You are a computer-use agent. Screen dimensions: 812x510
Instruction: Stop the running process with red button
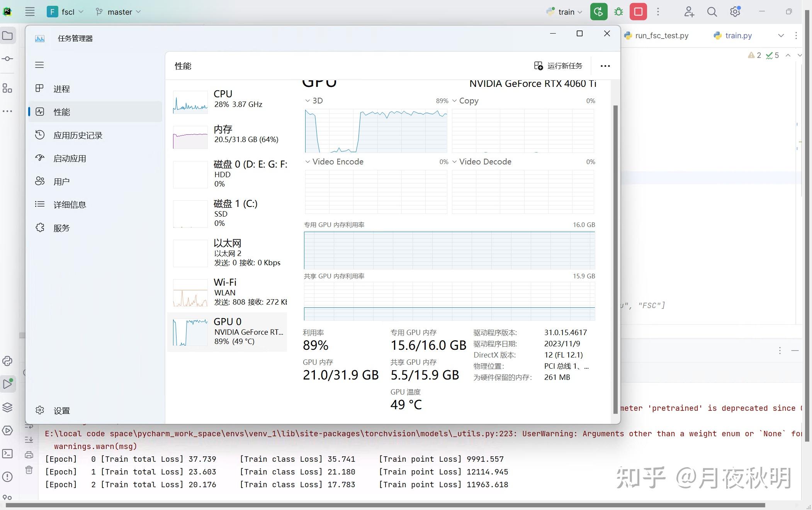pyautogui.click(x=638, y=12)
